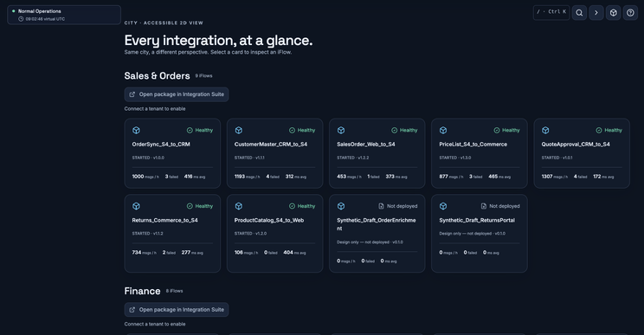The height and width of the screenshot is (335, 644).
Task: Select the CustomerMaster_CRM_to_S4 card title
Action: pos(271,145)
